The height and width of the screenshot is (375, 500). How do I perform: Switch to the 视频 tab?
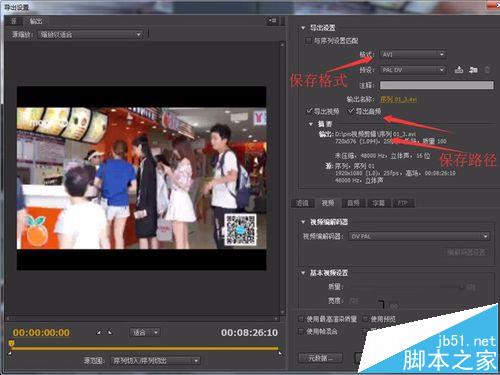tap(328, 203)
